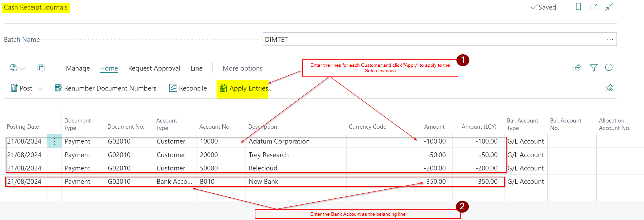This screenshot has height=220, width=644.
Task: Click the Batch Name field DIMTET
Action: coord(431,39)
